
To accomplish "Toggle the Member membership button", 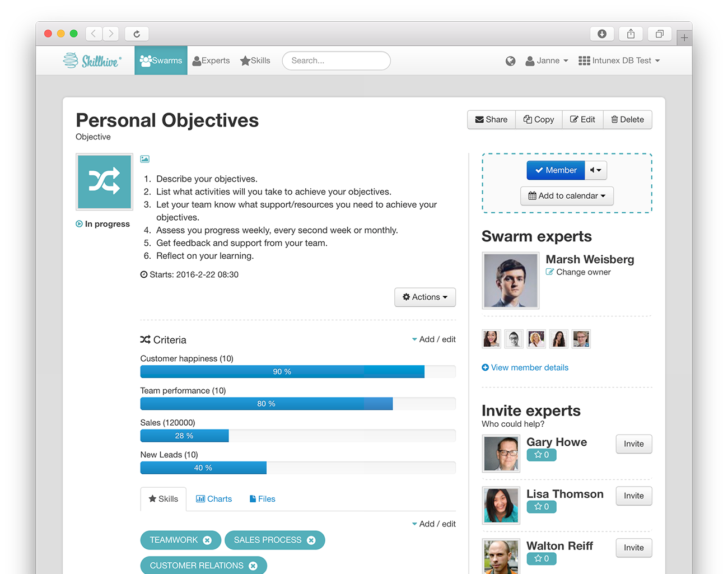I will point(556,170).
